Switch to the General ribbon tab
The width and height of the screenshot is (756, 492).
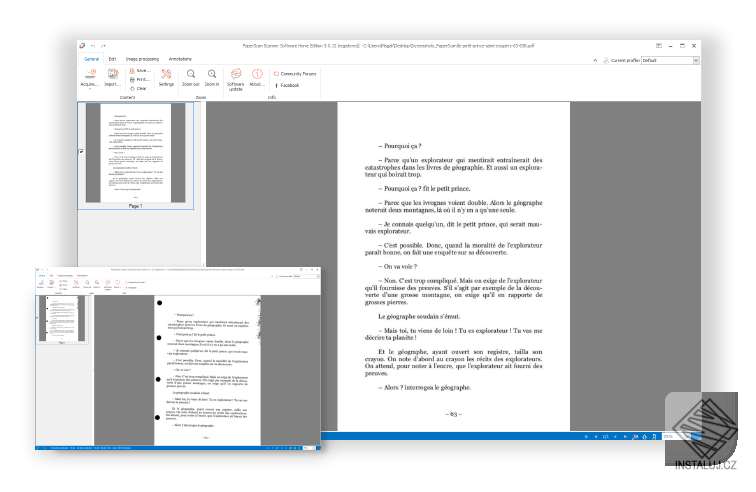coord(91,59)
